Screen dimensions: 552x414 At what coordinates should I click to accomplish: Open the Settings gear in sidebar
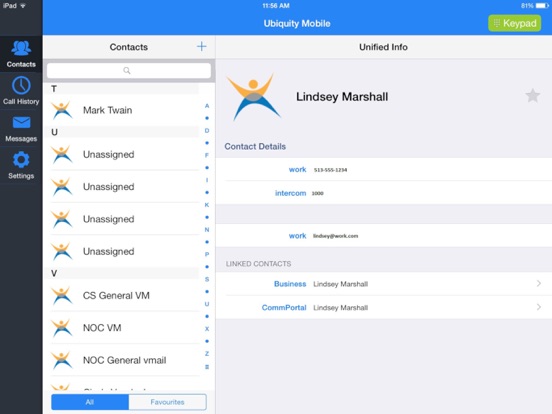click(21, 165)
